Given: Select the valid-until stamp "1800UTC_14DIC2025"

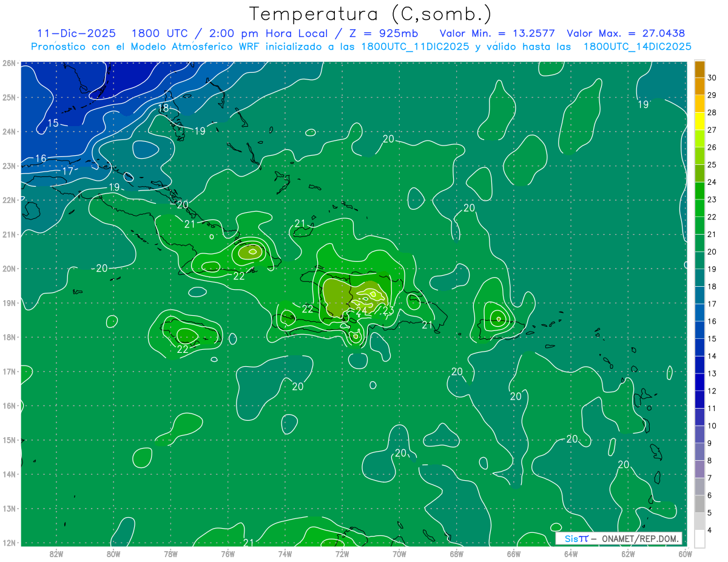Looking at the screenshot, I should click(637, 47).
